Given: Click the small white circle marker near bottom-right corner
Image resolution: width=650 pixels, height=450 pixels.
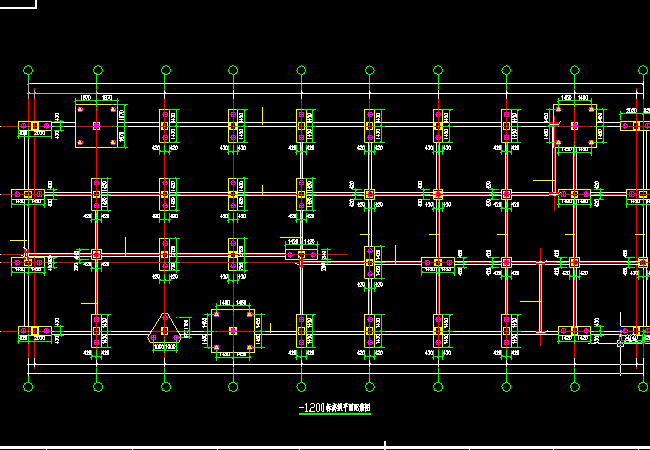Looking at the screenshot, I should tap(620, 344).
